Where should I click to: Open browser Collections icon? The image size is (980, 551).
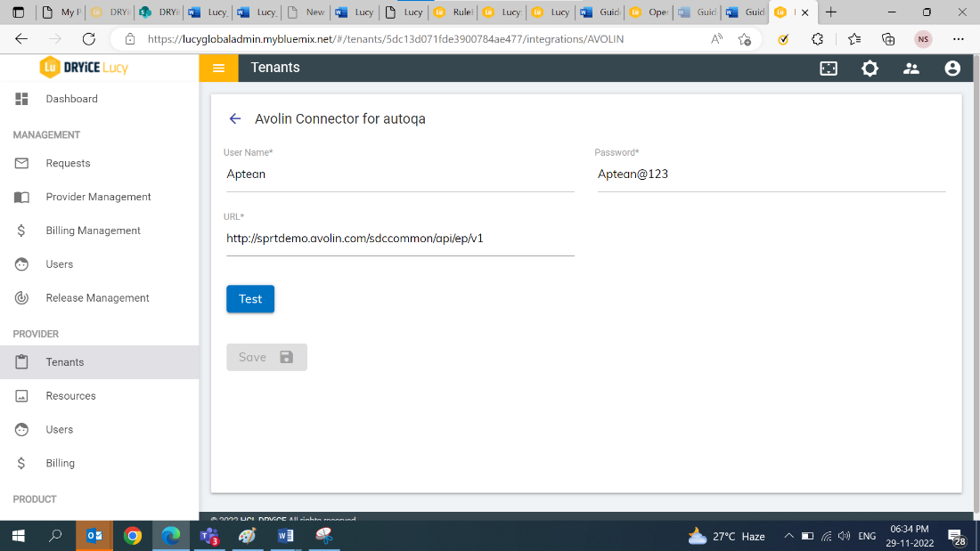pos(888,39)
